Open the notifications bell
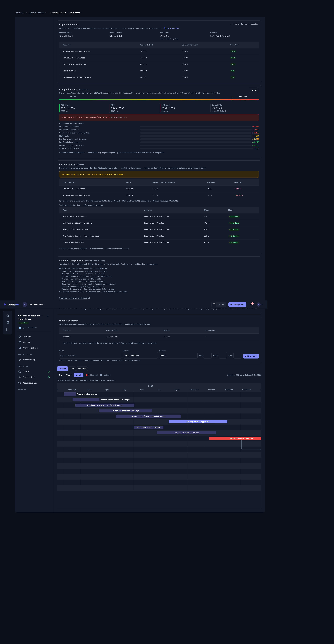This screenshot has height=644, width=334. tap(251, 304)
